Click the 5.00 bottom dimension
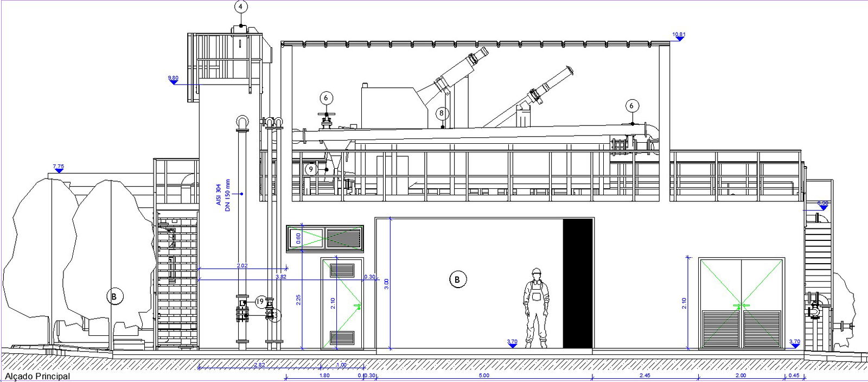The width and height of the screenshot is (868, 382). click(x=484, y=375)
